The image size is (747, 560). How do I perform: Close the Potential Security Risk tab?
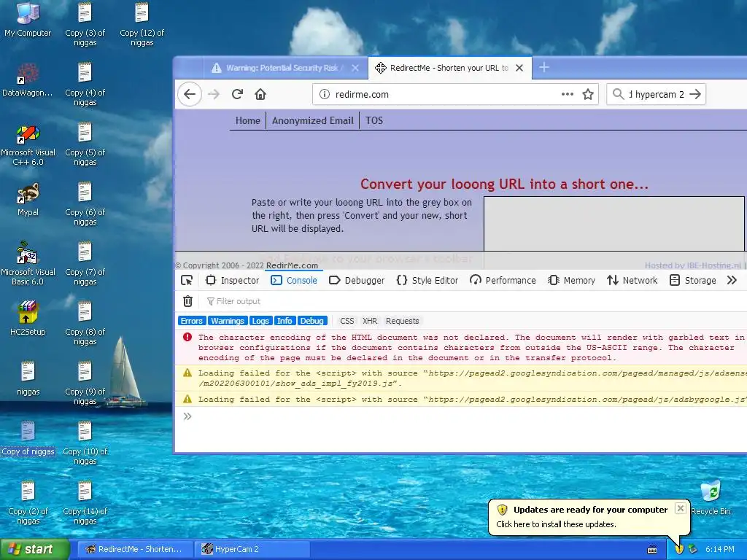[x=355, y=68]
